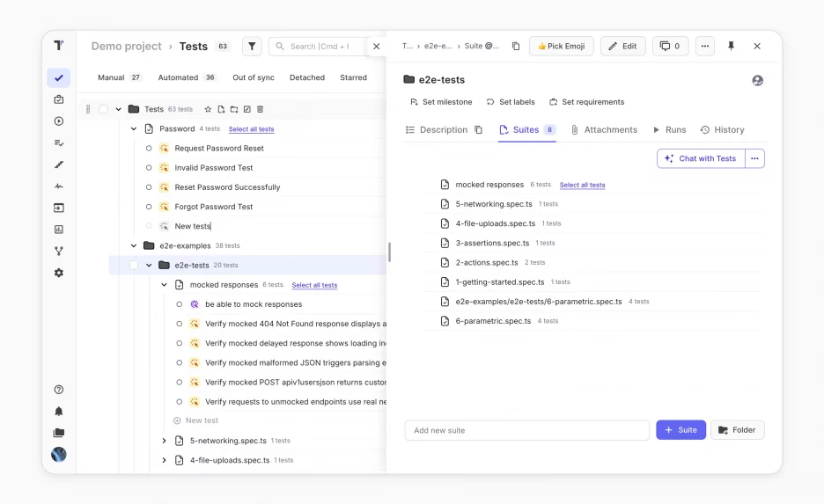Open the Help question mark icon
824x504 pixels.
(59, 390)
